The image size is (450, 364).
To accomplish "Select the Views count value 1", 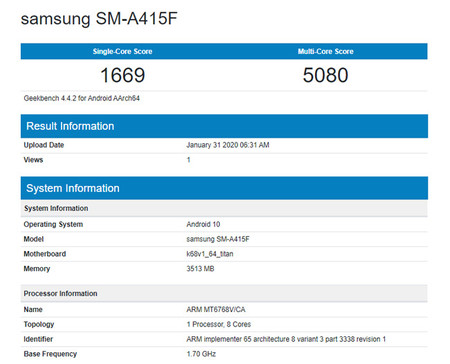I will tap(188, 160).
